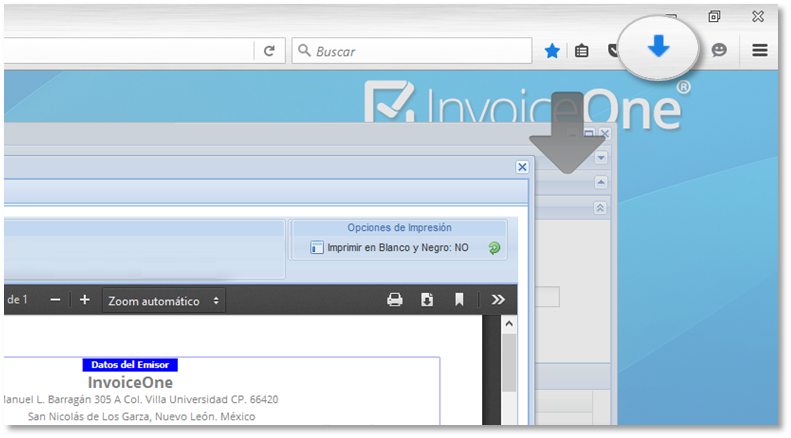This screenshot has width=791, height=438.
Task: Click the InvoiceOne issuer name text
Action: (x=130, y=382)
